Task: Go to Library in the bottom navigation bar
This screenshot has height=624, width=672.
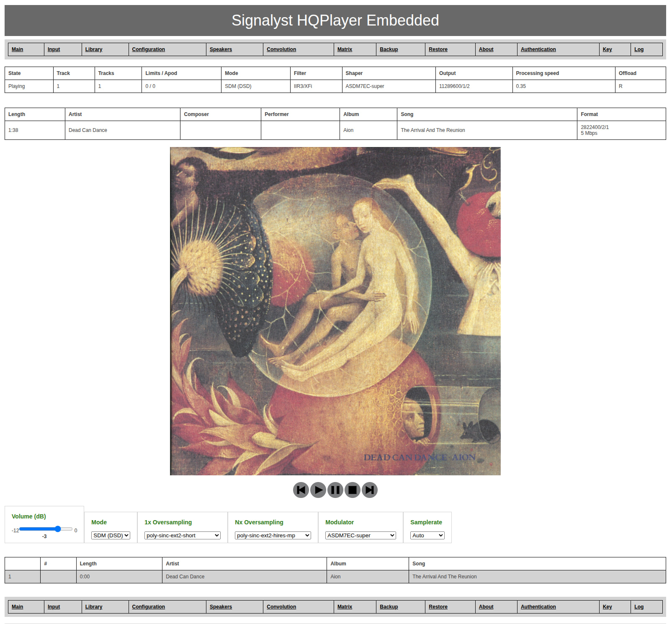Action: (x=94, y=607)
